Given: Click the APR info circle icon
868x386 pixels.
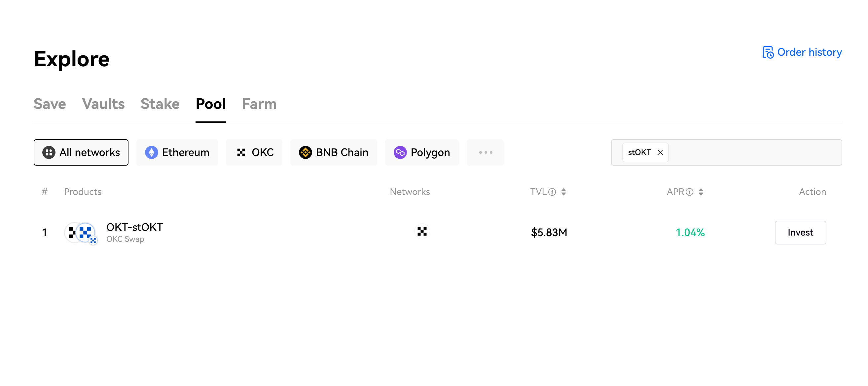Looking at the screenshot, I should pyautogui.click(x=689, y=192).
